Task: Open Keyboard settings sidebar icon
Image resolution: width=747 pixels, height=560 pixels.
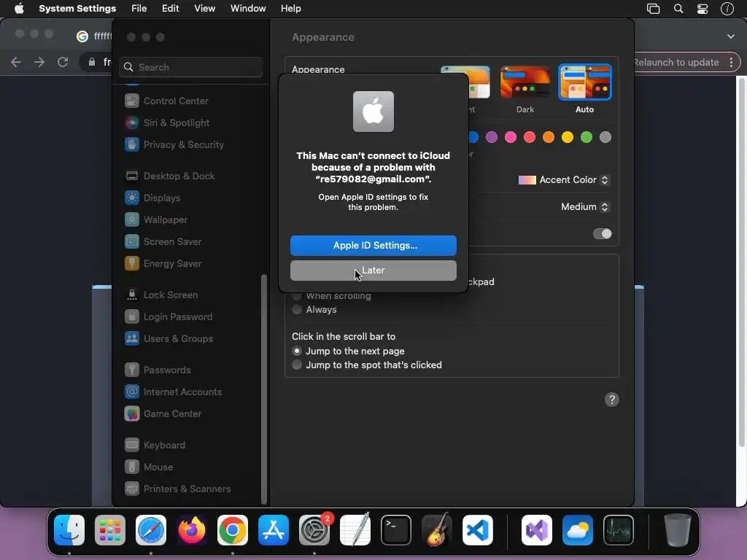Action: click(132, 446)
